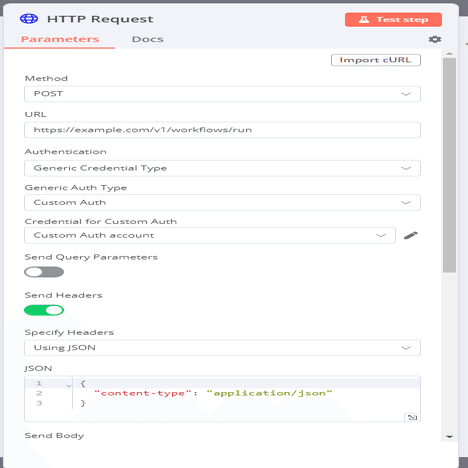Switch to the Parameters tab
This screenshot has height=468, width=468.
pos(60,39)
